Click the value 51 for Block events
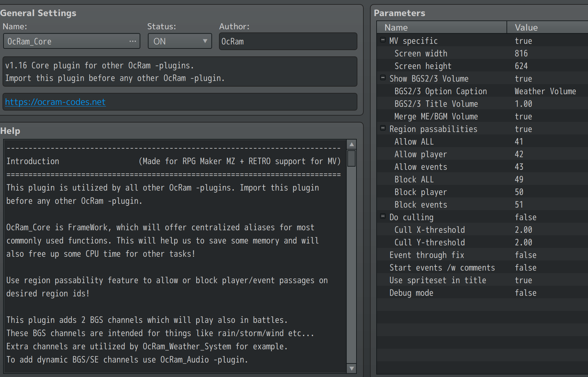The width and height of the screenshot is (588, 377). (519, 205)
